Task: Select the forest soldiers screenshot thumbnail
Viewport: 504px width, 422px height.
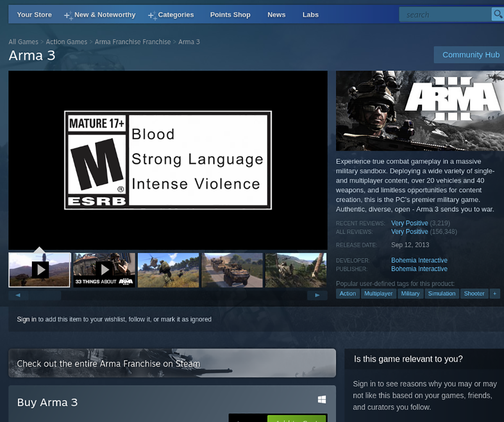Action: [296, 270]
